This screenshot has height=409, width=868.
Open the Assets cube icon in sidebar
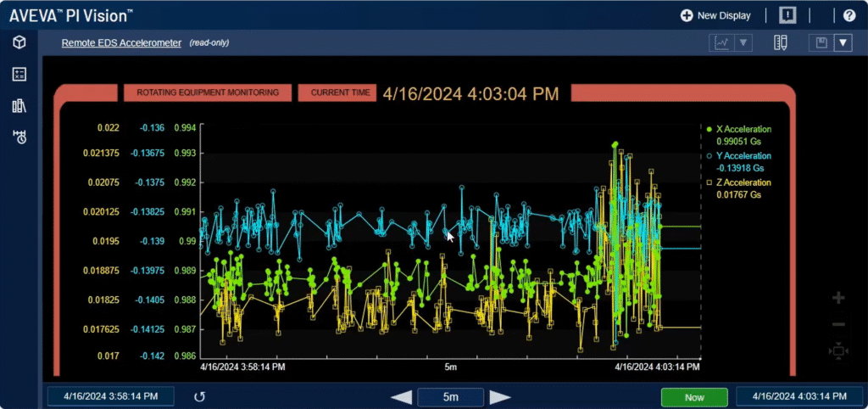point(19,42)
